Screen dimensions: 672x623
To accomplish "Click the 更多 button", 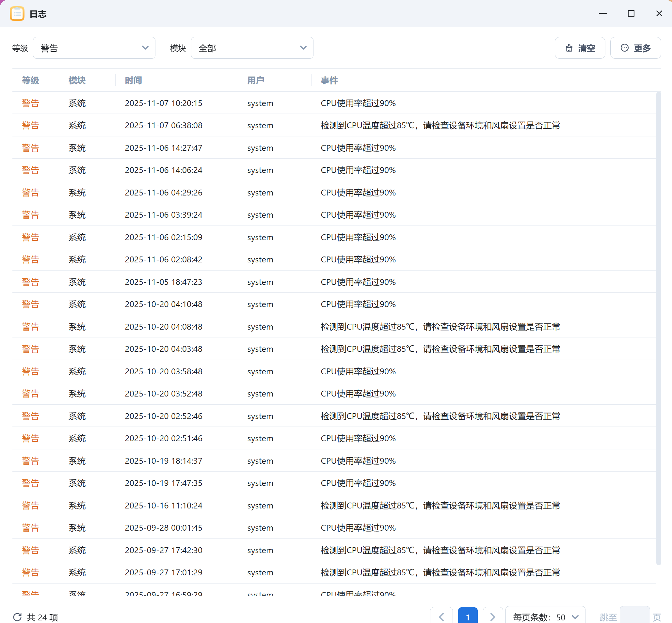I will point(635,48).
